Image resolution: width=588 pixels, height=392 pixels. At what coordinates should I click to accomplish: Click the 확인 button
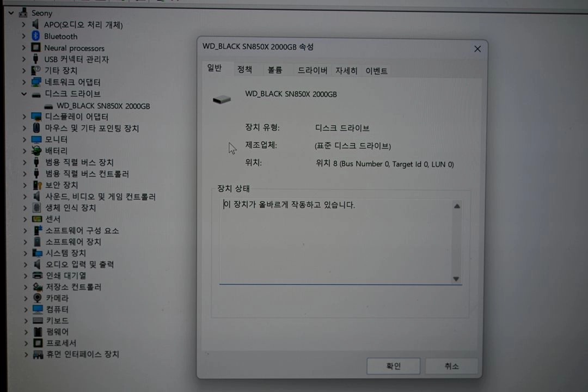coord(394,366)
